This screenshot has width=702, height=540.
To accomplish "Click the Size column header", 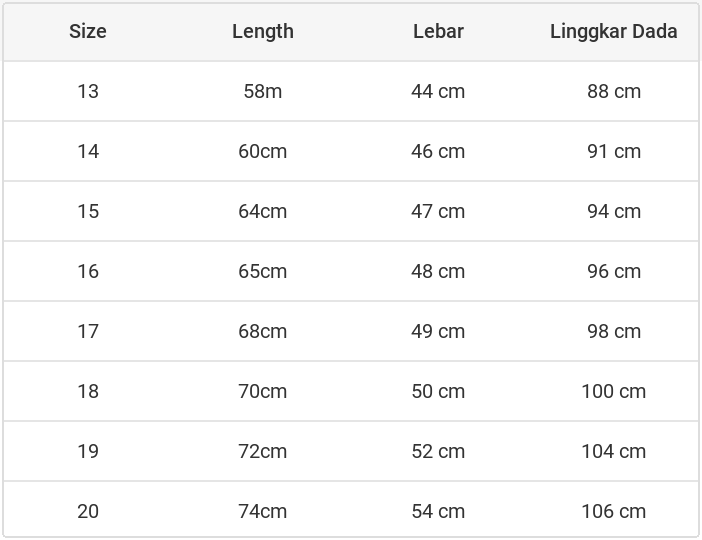I will point(88,31).
